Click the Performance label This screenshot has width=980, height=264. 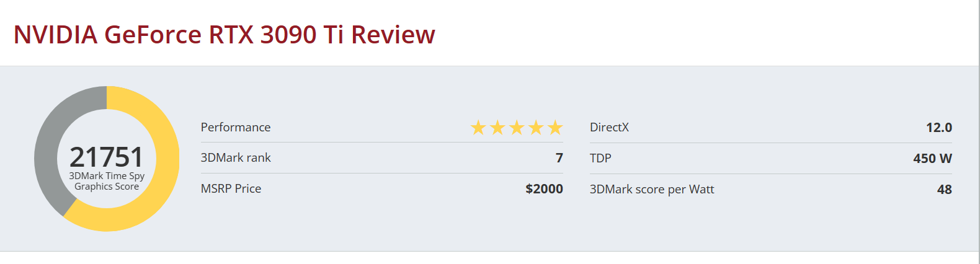click(x=236, y=127)
